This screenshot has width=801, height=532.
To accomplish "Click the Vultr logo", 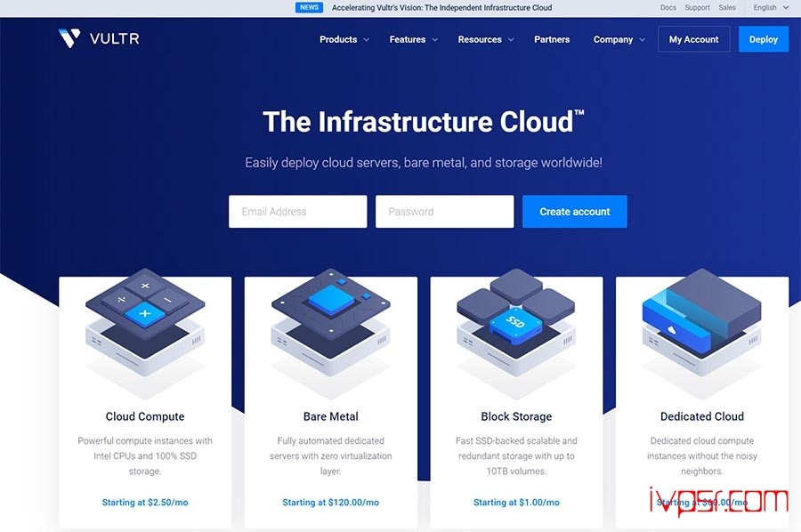I will tap(99, 39).
